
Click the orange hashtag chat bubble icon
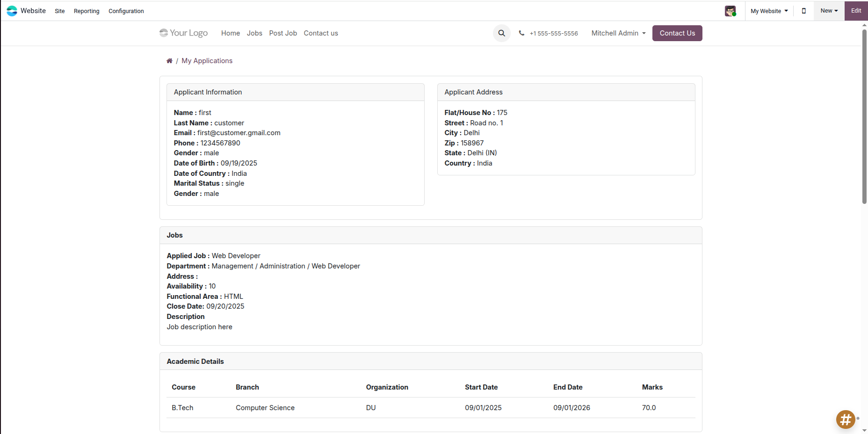pos(845,420)
